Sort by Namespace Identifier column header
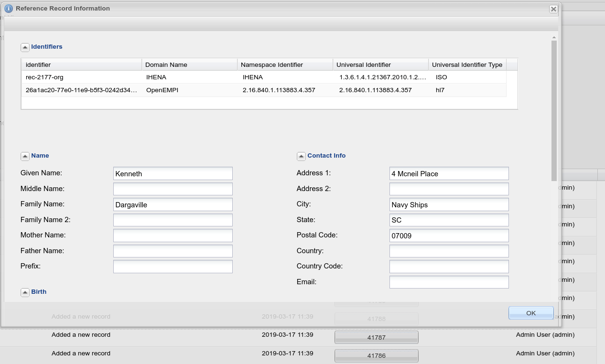Screen dimensions: 605x364 (285, 64)
